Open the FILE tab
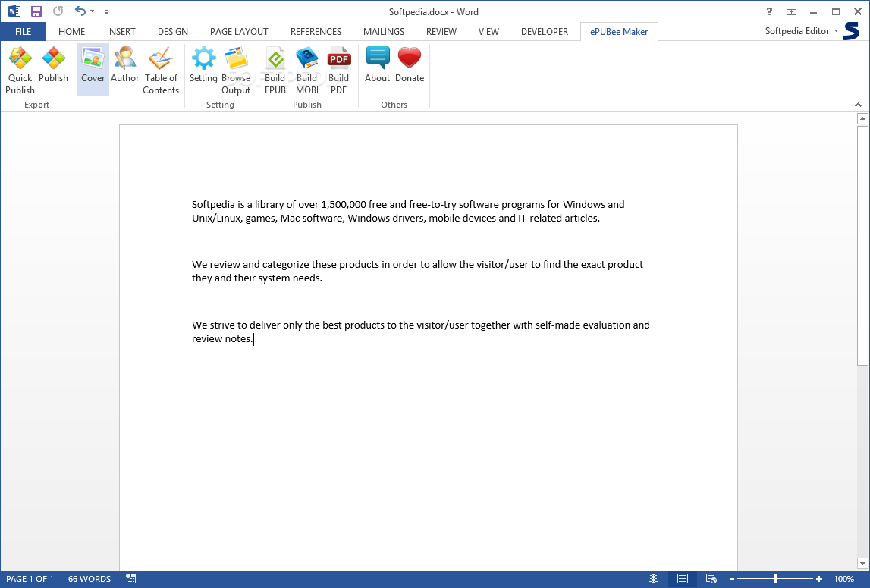The image size is (870, 588). pos(23,32)
